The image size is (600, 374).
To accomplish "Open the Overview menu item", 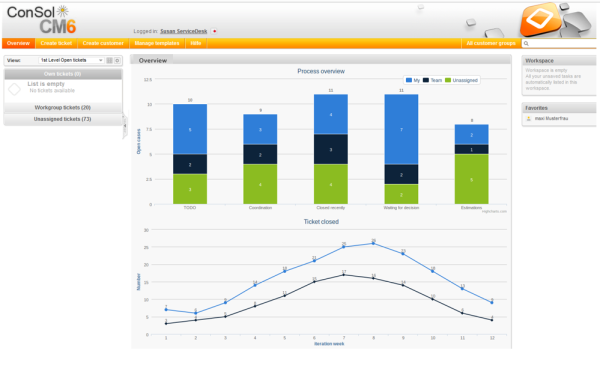I will pos(18,43).
